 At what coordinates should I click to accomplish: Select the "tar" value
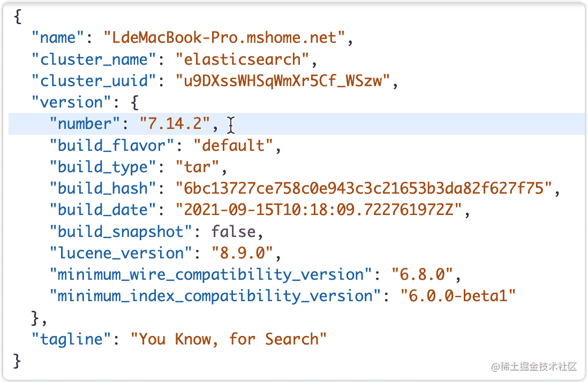[x=197, y=167]
